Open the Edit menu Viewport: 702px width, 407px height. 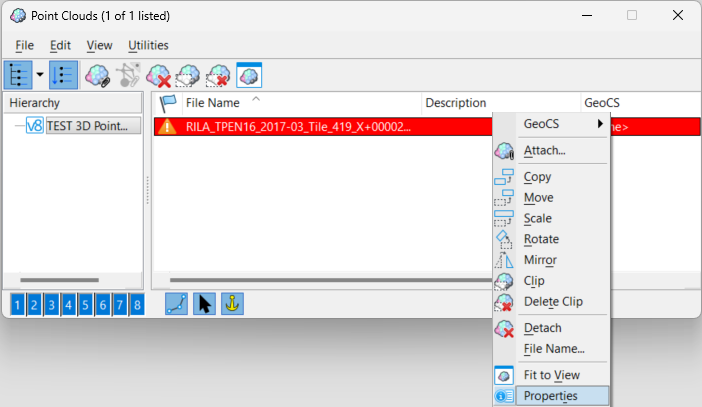[60, 45]
